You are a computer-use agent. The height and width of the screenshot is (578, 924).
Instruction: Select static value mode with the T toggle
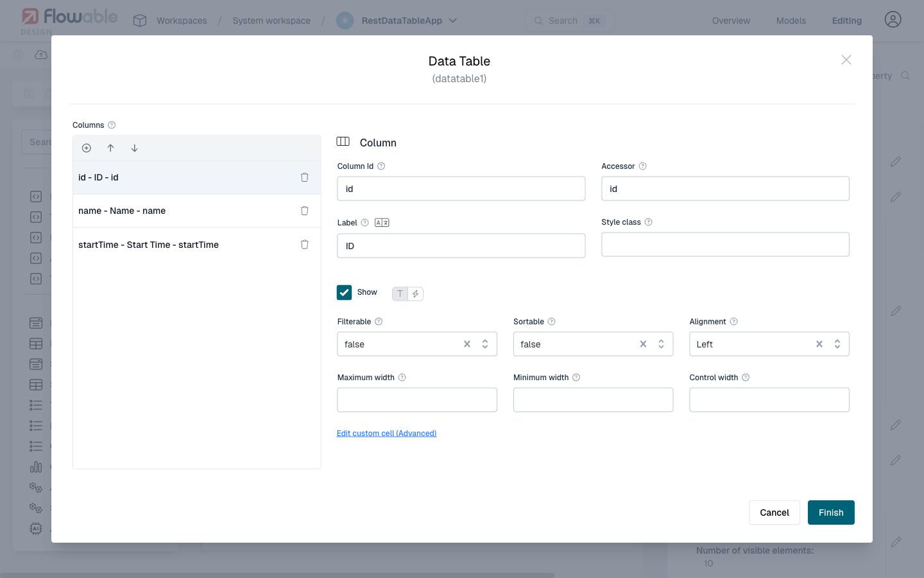(x=399, y=293)
